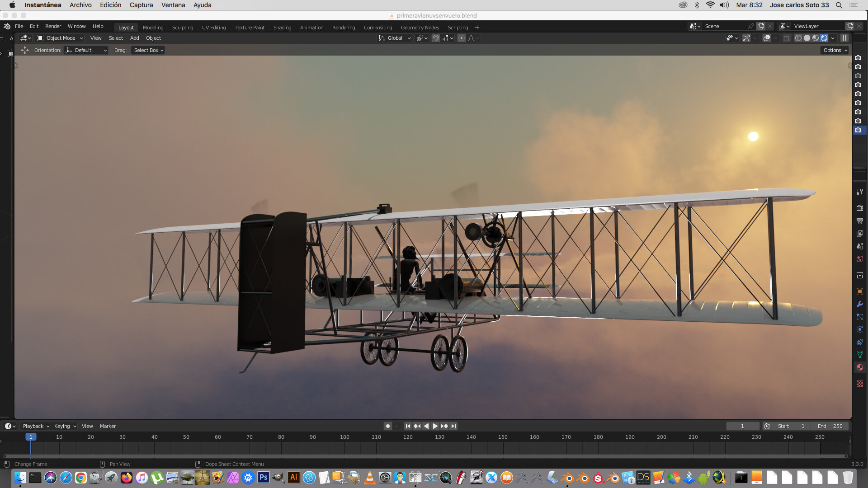Switch to the Modeling workspace tab
This screenshot has height=488, width=868.
pos(153,28)
